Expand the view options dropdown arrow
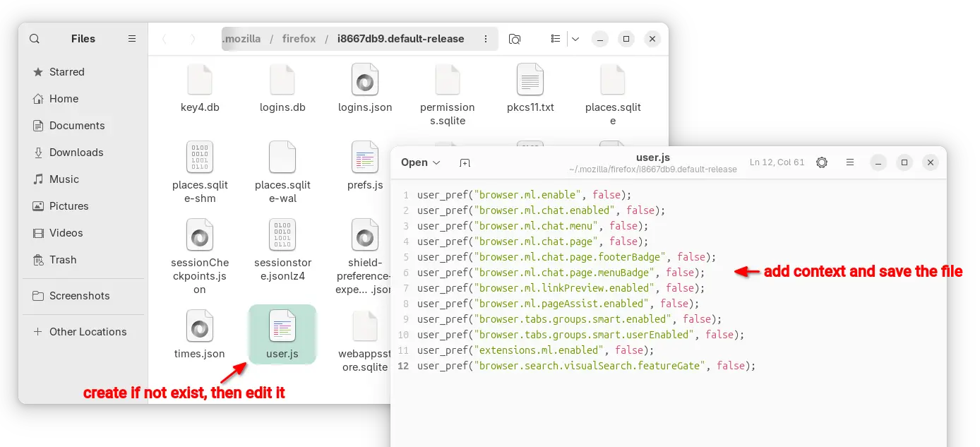The width and height of the screenshot is (980, 447). click(575, 39)
